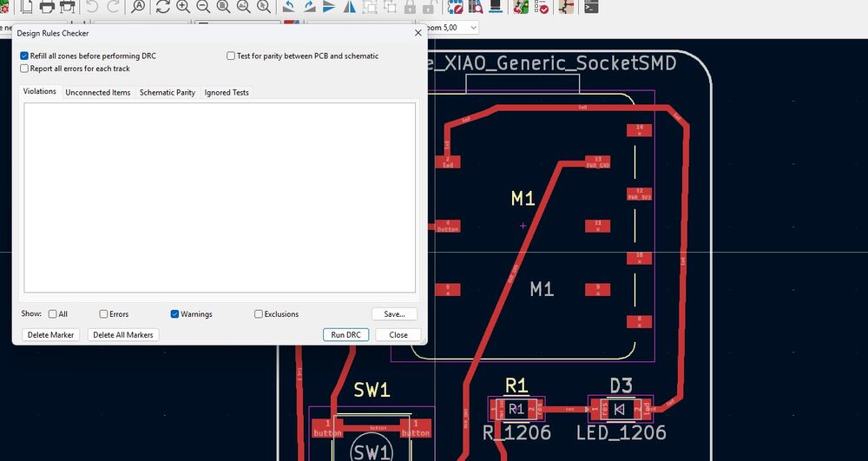Click the Save... button

(x=394, y=313)
